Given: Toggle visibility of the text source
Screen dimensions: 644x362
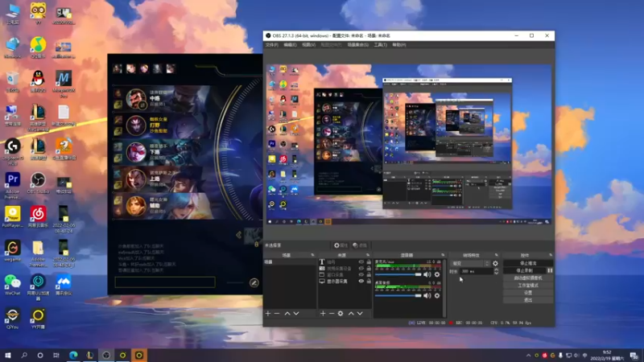Looking at the screenshot, I should [361, 262].
